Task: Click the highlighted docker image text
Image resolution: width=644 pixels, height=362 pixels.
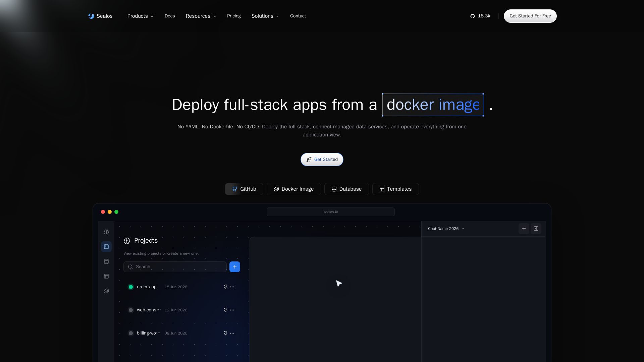Action: coord(433,105)
